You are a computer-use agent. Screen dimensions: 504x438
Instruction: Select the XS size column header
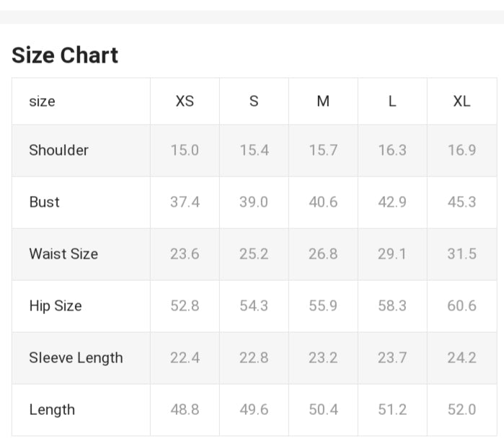(x=185, y=102)
